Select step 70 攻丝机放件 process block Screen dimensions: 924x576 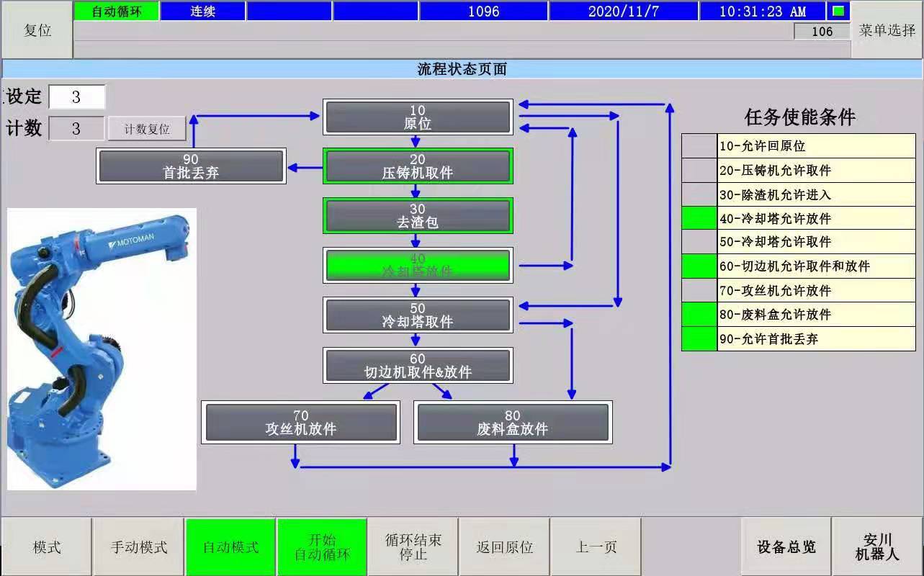click(x=301, y=422)
